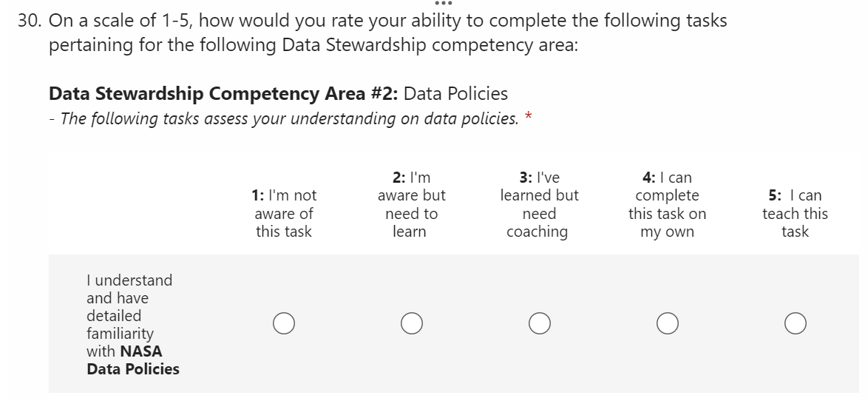The width and height of the screenshot is (868, 401).
Task: Click the "I understand and have" row label
Action: (129, 289)
